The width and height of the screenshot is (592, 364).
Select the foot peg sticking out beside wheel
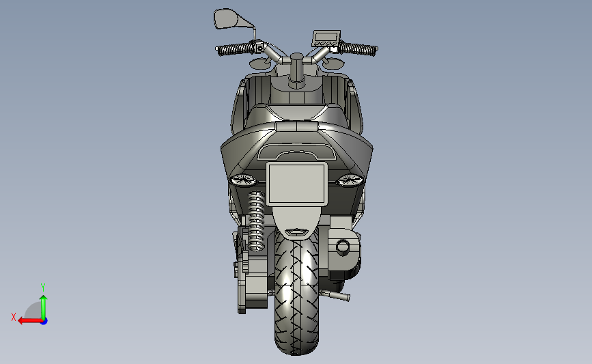point(335,296)
